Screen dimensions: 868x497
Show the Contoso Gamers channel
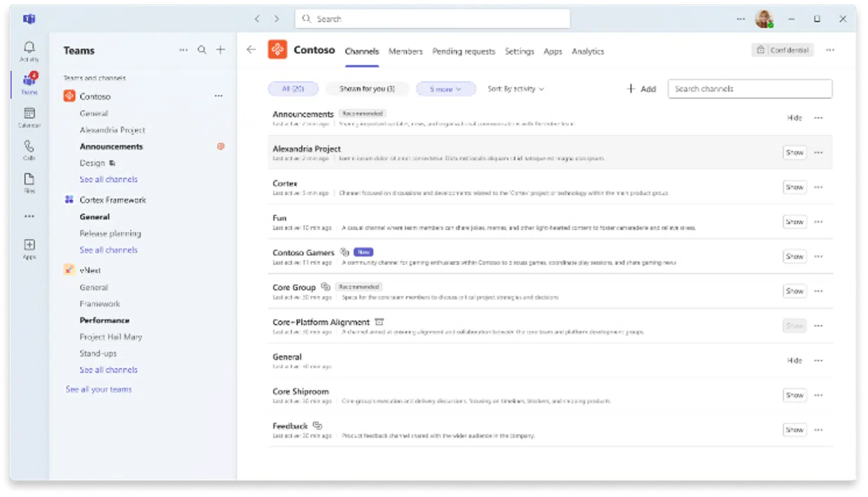point(795,256)
